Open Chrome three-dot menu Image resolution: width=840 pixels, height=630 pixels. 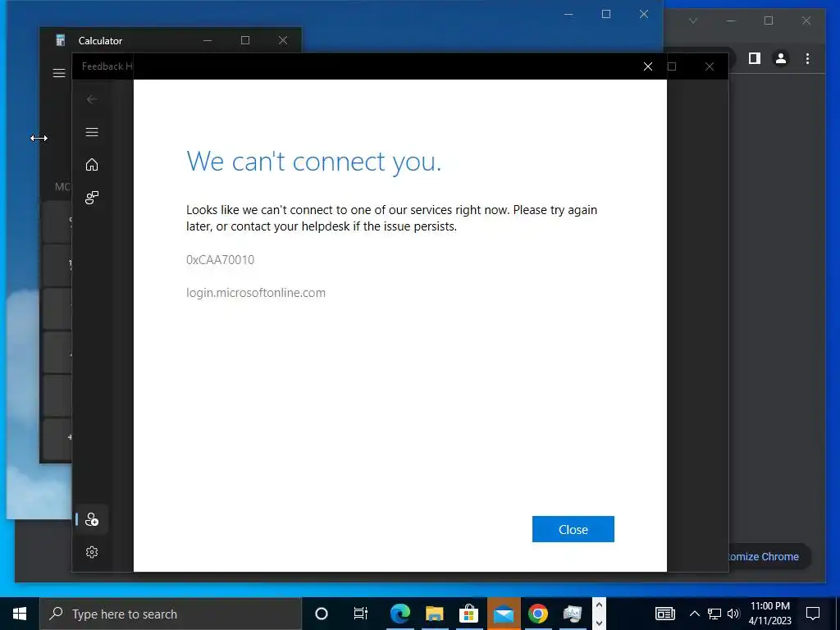pyautogui.click(x=807, y=58)
